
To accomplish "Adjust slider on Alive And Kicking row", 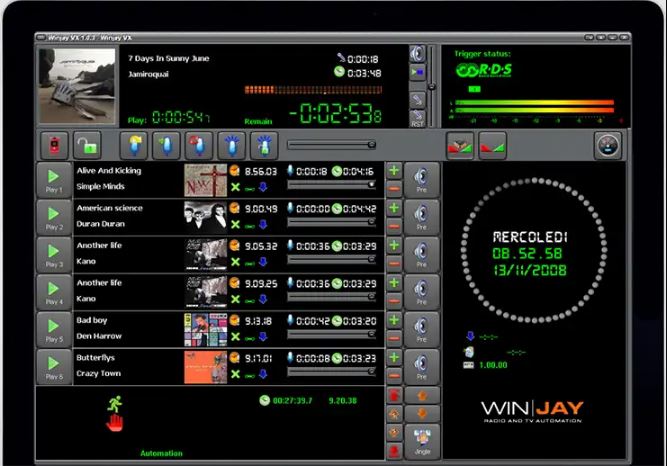I will [x=331, y=185].
